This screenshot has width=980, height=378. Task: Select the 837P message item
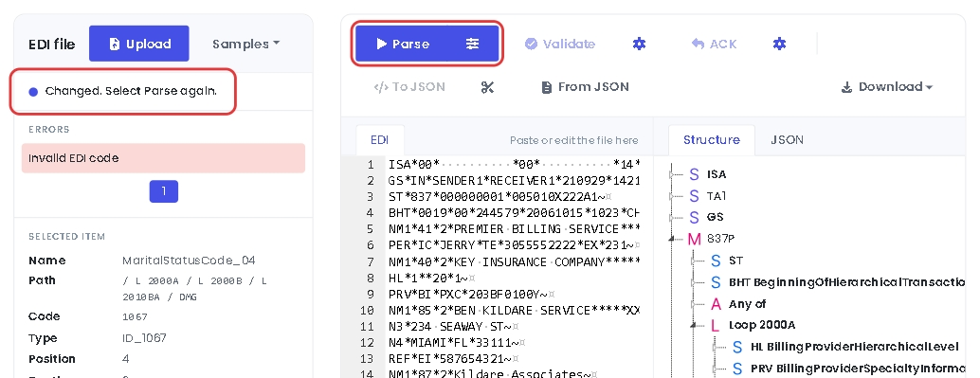coord(720,239)
